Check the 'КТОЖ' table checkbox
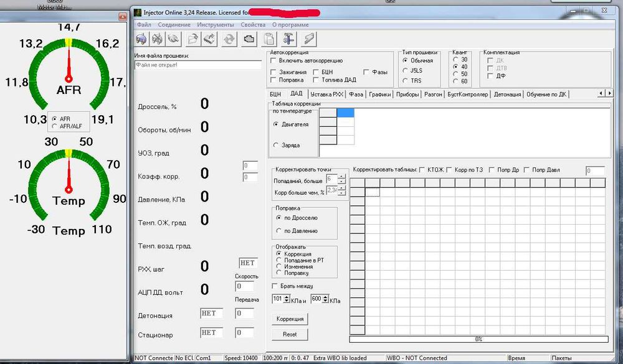Screen dimensions: 623x364 click(422, 170)
